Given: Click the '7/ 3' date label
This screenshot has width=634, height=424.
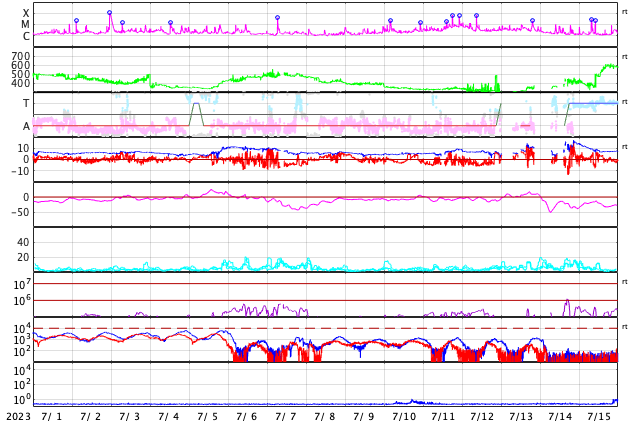Looking at the screenshot, I should [x=130, y=417].
